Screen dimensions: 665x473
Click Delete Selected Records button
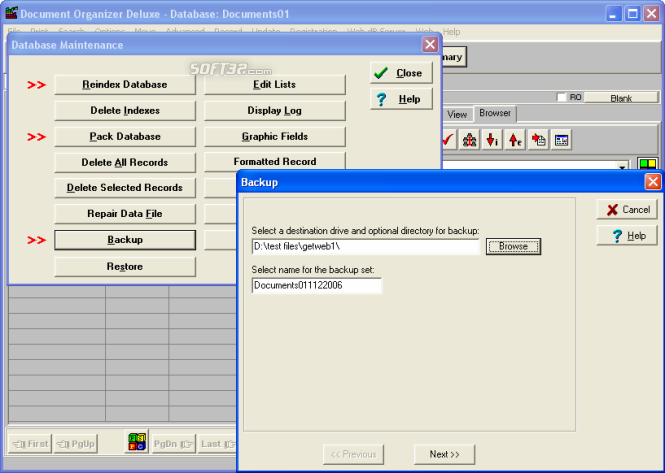[125, 188]
